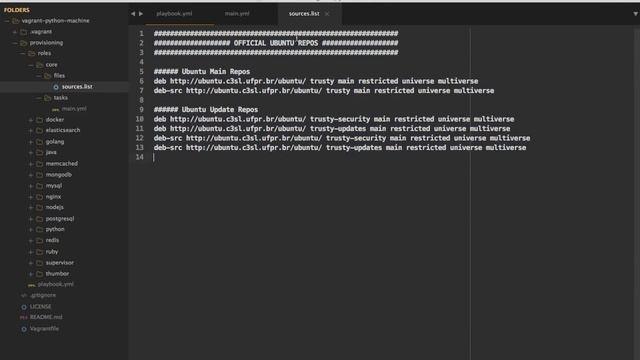This screenshot has width=640, height=360.
Task: Click the mysql folder icon
Action: coord(40,186)
